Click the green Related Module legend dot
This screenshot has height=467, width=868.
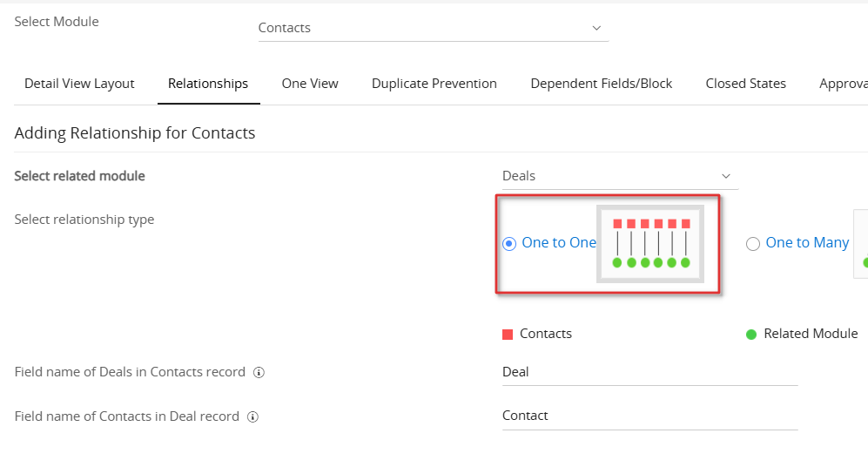pos(751,335)
